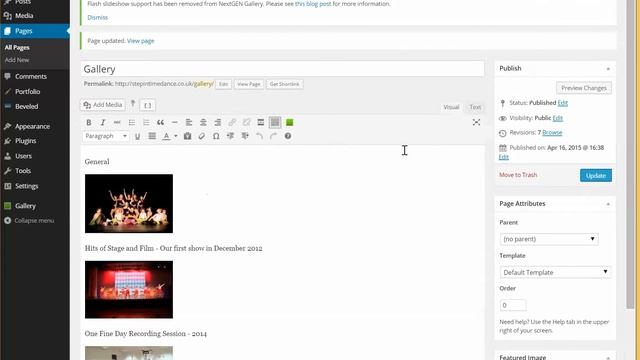The height and width of the screenshot is (360, 640).
Task: Insert a horizontal line
Action: [x=175, y=122]
